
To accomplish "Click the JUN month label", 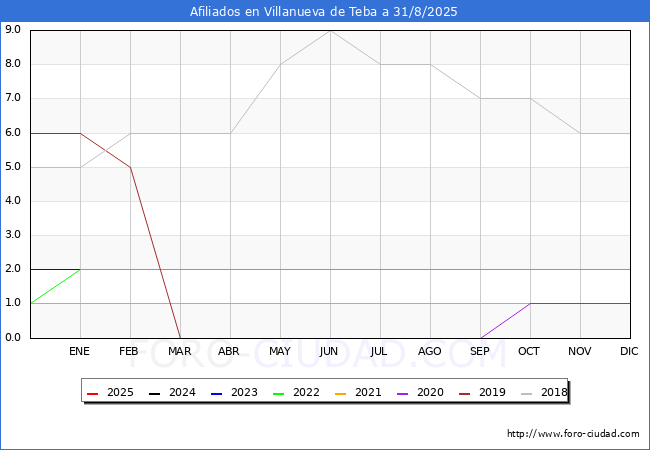I will 329,351.
